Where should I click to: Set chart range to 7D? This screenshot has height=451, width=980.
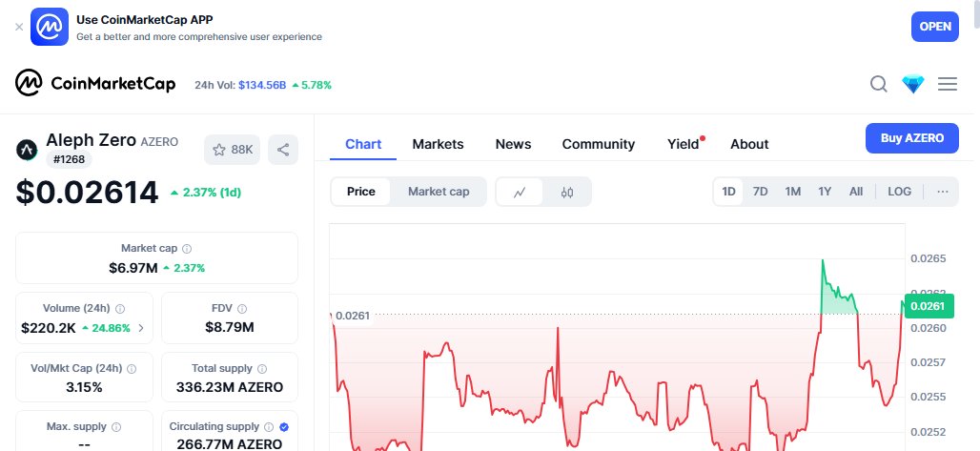click(760, 192)
